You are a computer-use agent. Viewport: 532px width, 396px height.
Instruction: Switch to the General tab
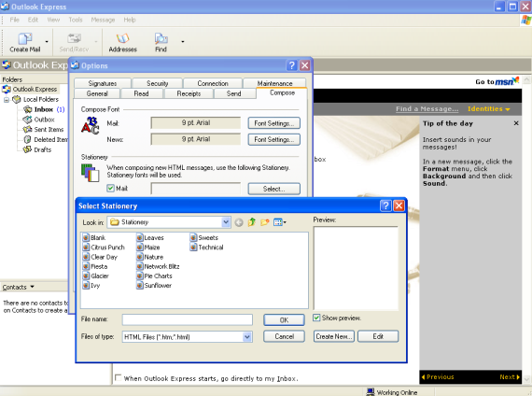[97, 93]
